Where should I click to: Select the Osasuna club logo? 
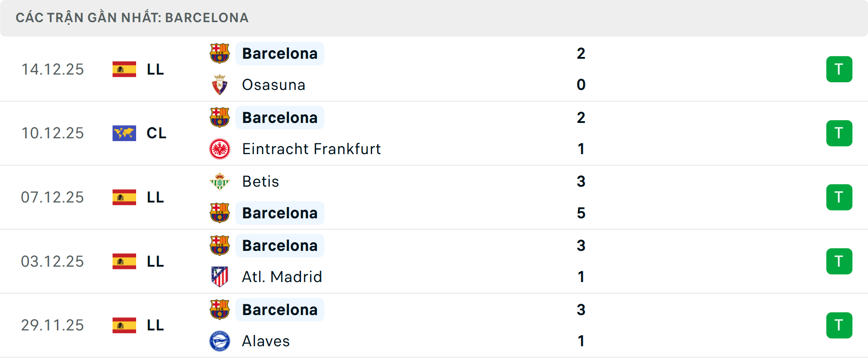click(220, 85)
